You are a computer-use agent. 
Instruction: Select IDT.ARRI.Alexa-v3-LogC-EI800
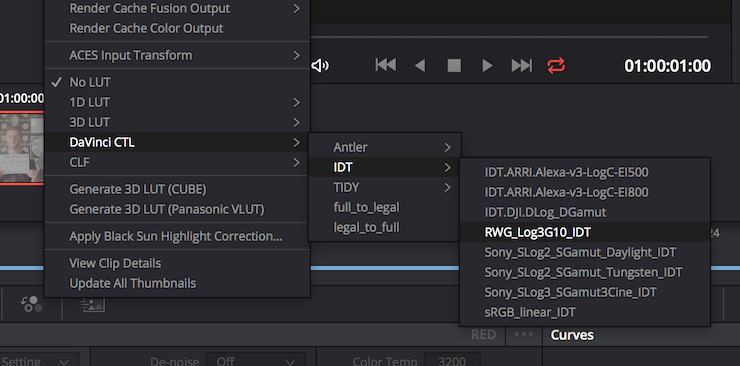[x=585, y=192]
